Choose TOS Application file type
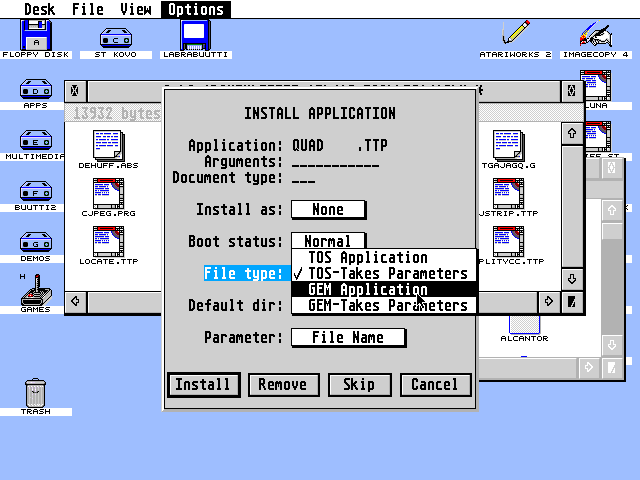 384,257
